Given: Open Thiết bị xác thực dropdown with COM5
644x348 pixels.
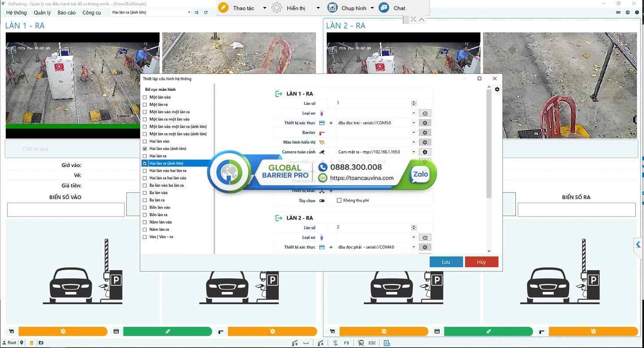Looking at the screenshot, I should point(414,123).
